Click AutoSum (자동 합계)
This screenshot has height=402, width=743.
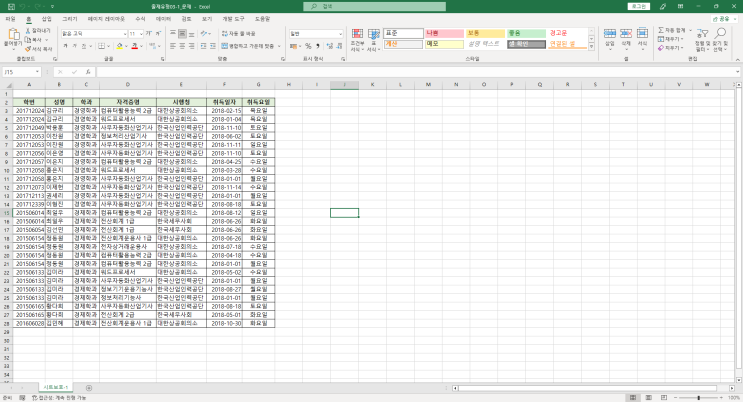671,30
